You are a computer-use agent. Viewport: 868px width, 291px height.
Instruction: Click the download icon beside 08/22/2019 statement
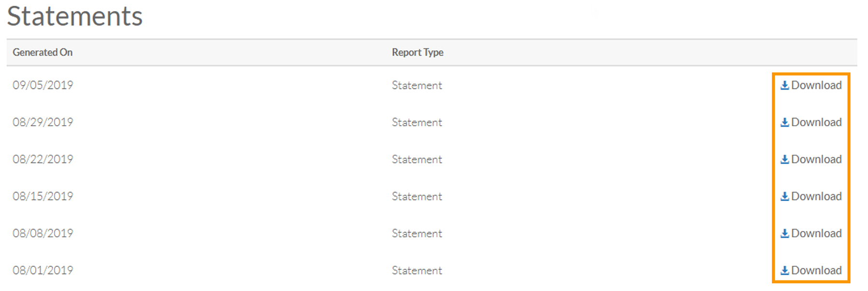785,159
